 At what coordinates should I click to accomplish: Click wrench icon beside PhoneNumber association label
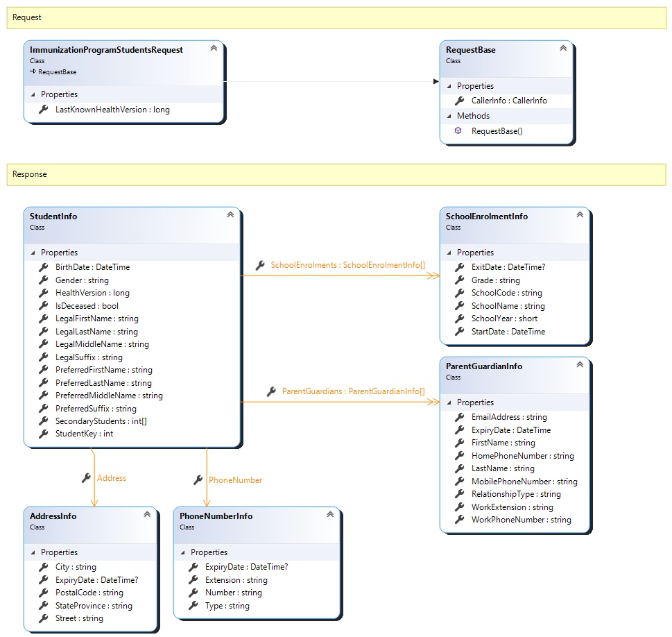[x=198, y=479]
